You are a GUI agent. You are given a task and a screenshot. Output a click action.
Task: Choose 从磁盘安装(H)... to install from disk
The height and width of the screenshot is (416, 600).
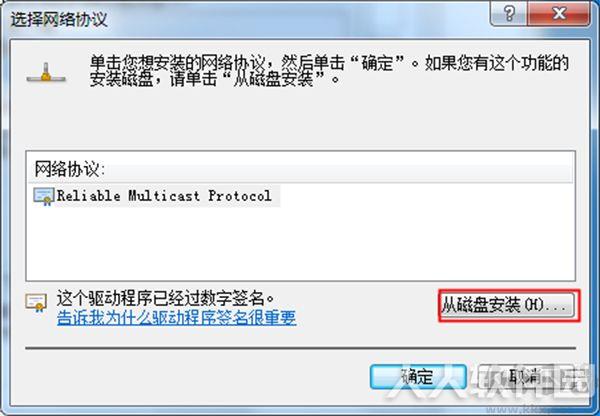pos(507,305)
